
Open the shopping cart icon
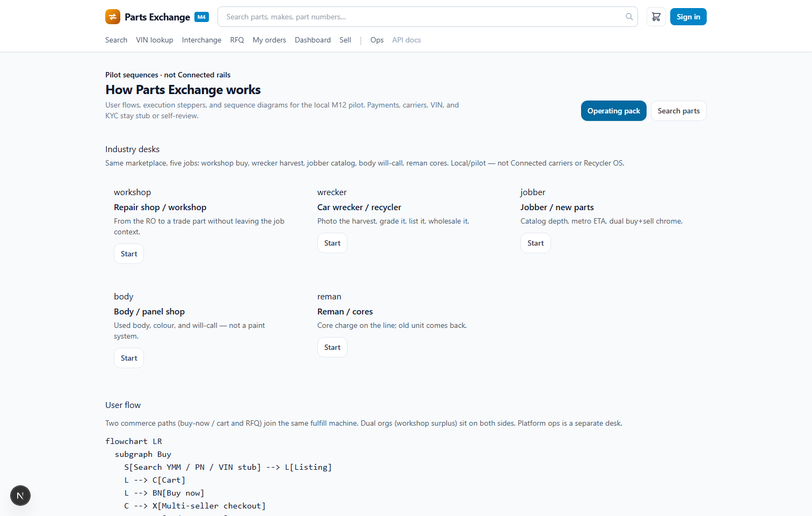coord(656,17)
